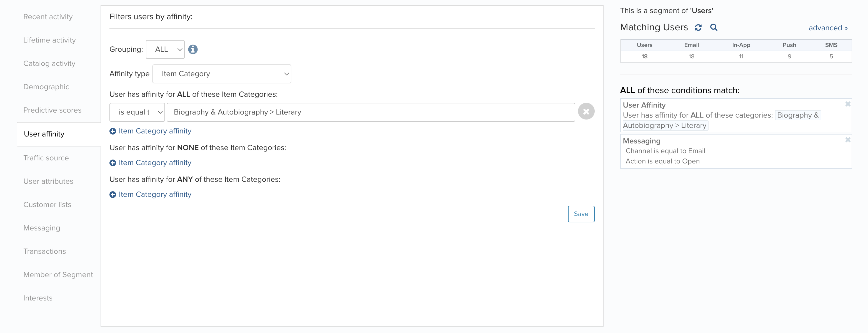Click 'Action is equal to Open' text

click(x=662, y=161)
